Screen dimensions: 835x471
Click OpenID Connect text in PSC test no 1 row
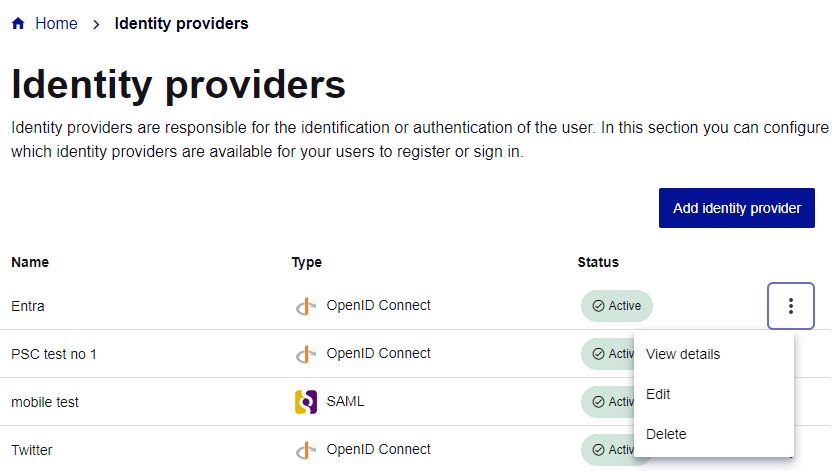(378, 353)
